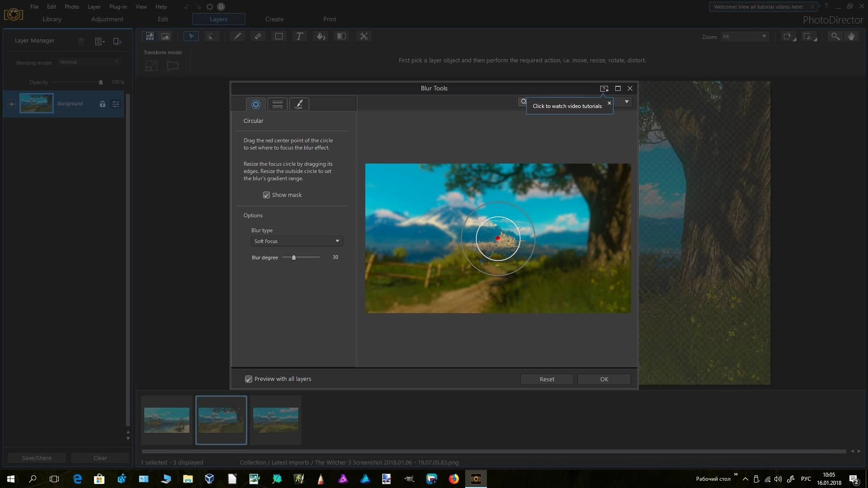This screenshot has width=868, height=488.
Task: Click the free transform mode icon
Action: [151, 66]
